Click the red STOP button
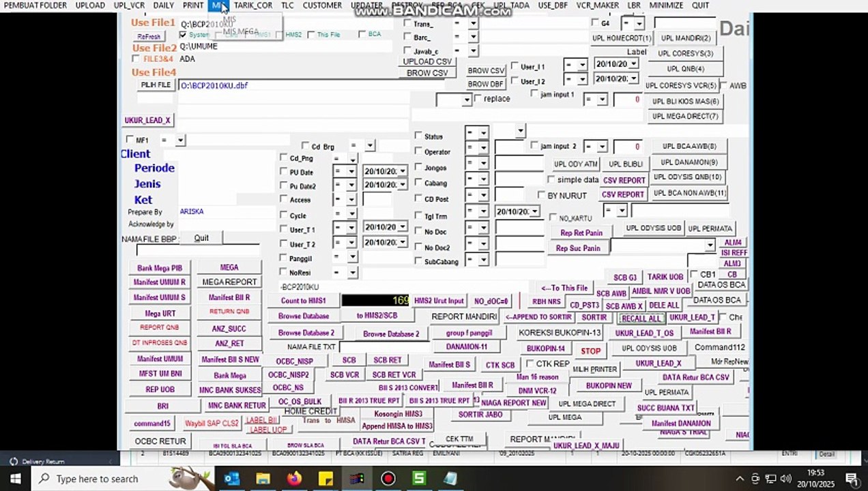Viewport: 868px width, 491px height. pyautogui.click(x=590, y=351)
